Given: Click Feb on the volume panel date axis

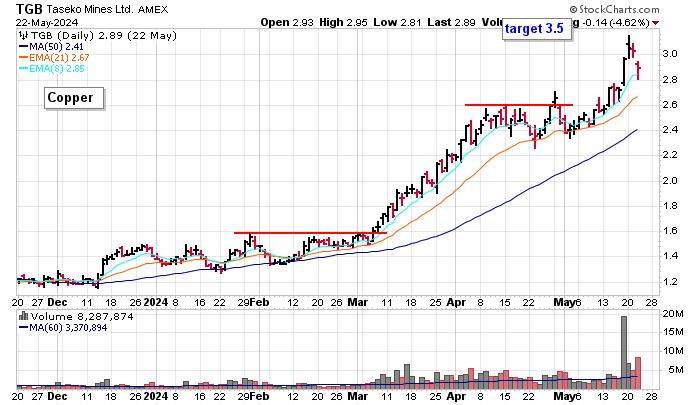Looking at the screenshot, I should [259, 396].
